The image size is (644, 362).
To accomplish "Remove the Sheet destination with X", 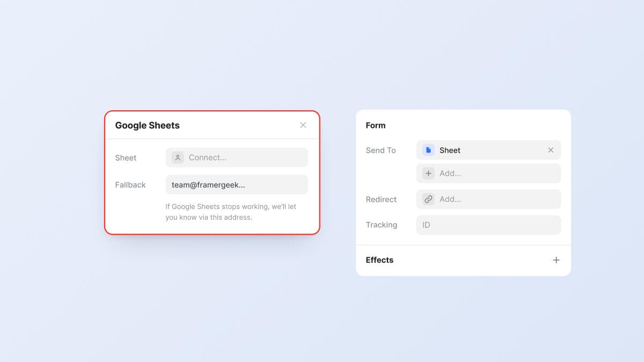I will [x=551, y=150].
